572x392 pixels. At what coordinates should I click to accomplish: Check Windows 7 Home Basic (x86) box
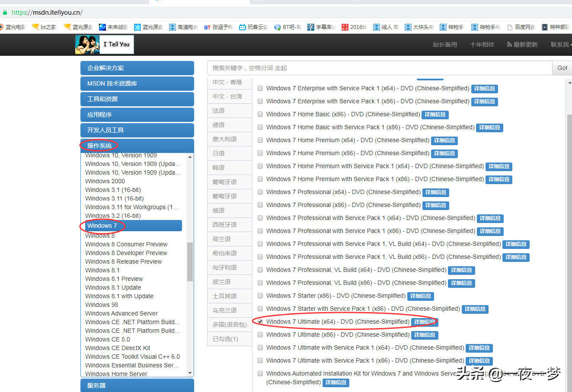pyautogui.click(x=260, y=114)
